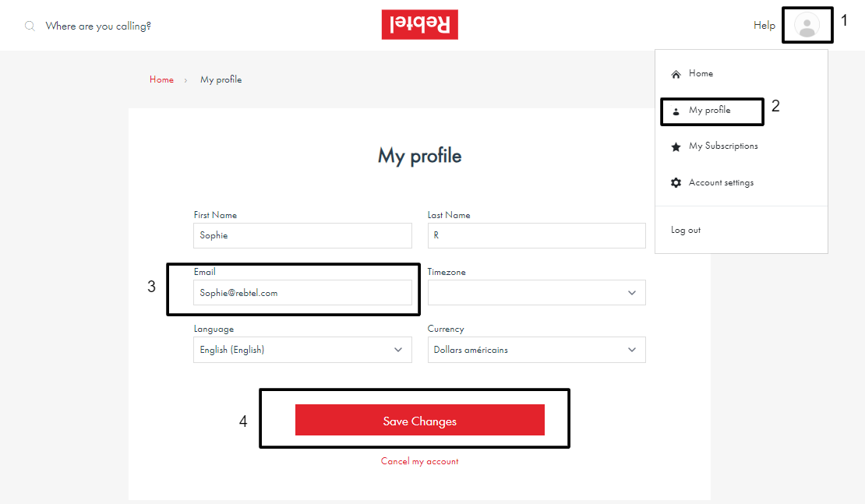Open the Language dropdown

tap(302, 350)
